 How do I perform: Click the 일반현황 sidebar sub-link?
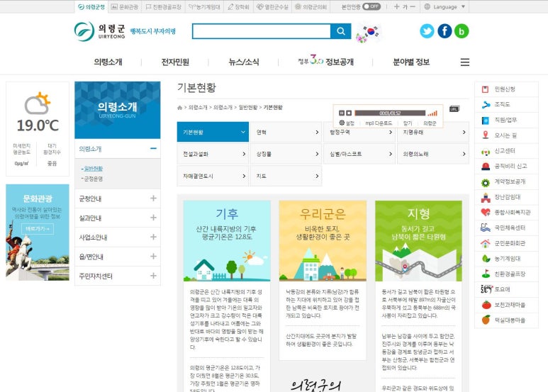pyautogui.click(x=94, y=169)
